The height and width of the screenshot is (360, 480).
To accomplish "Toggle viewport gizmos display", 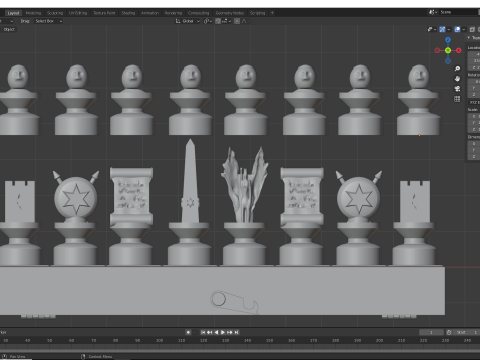I will click(442, 29).
